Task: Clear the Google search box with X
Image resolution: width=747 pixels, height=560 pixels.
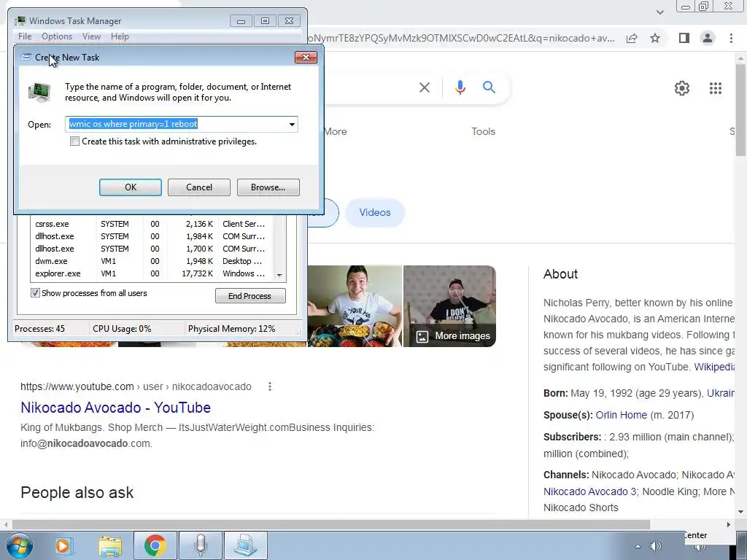Action: click(424, 87)
